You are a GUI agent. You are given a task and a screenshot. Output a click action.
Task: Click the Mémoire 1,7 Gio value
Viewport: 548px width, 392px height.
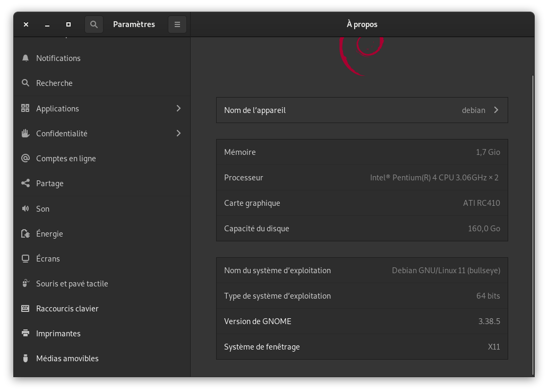tap(488, 152)
